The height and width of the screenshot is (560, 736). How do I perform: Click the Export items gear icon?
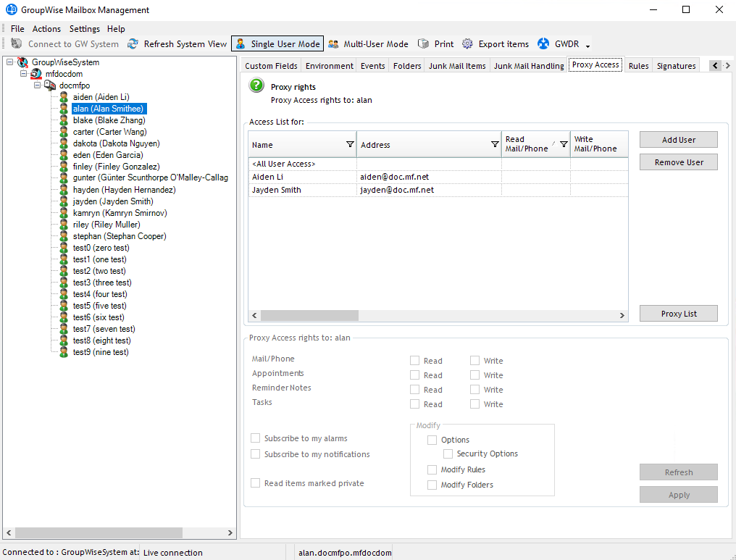pyautogui.click(x=468, y=44)
